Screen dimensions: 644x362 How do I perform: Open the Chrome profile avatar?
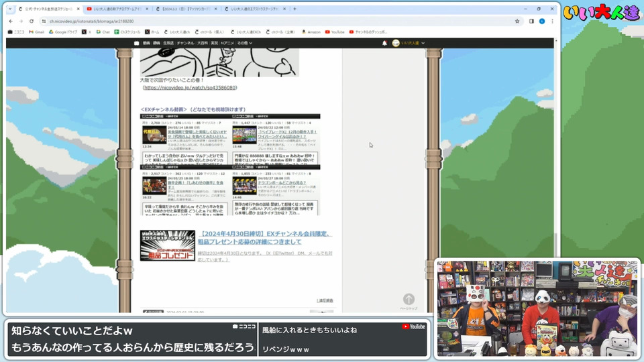(x=542, y=21)
